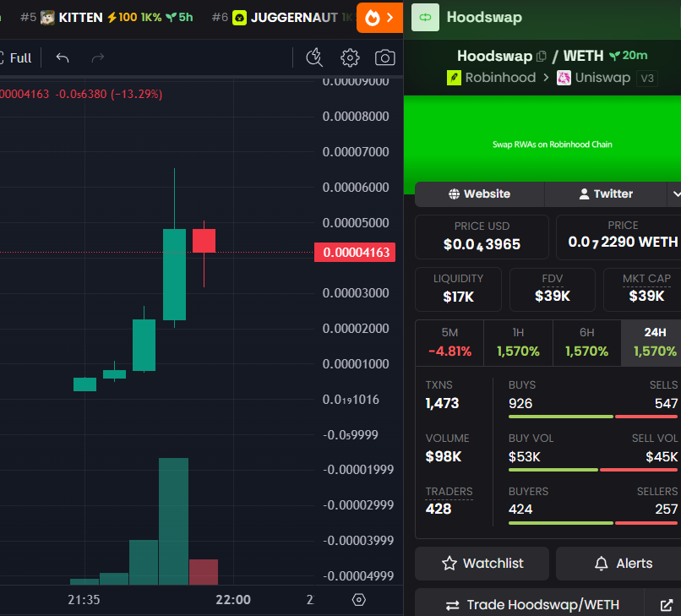Click the -13.29% change readout
This screenshot has width=681, height=616.
tap(137, 95)
